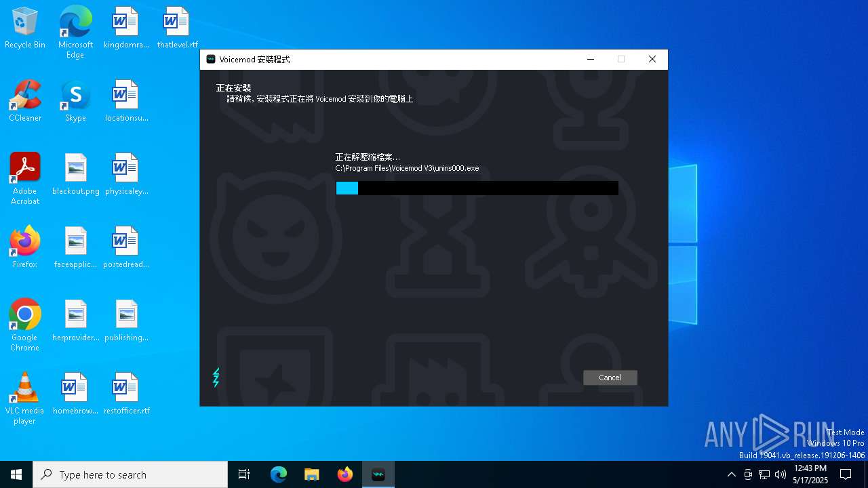Click the installation progress bar
Image resolution: width=868 pixels, height=488 pixels.
tap(477, 188)
